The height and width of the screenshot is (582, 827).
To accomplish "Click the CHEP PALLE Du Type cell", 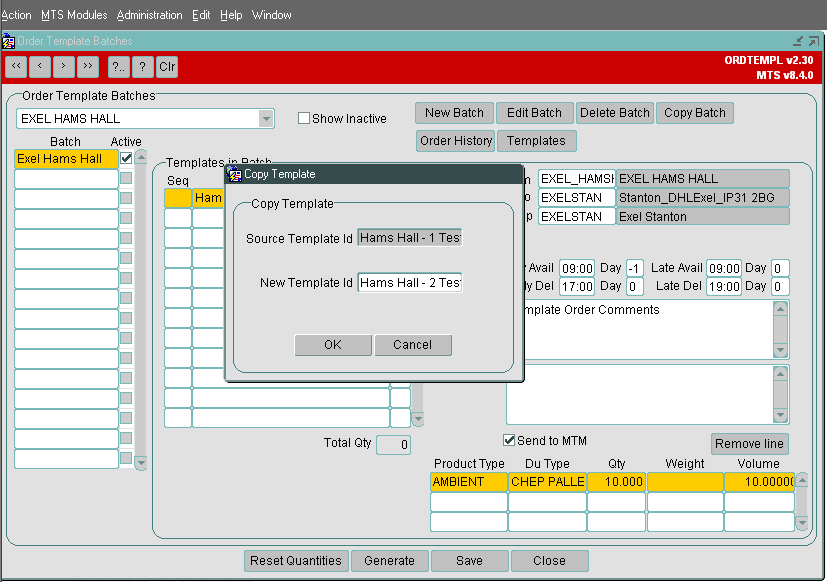I will [x=547, y=482].
